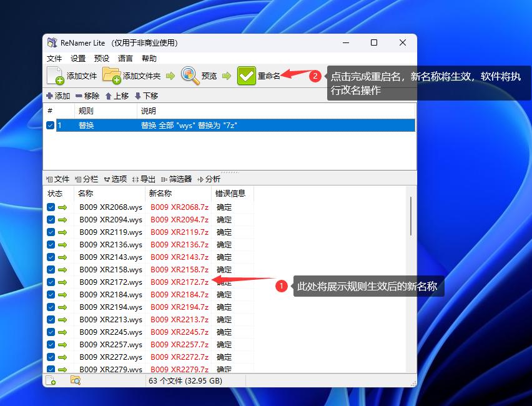
Task: Click the up arrow icon to move rule up (上移)
Action: pos(109,96)
